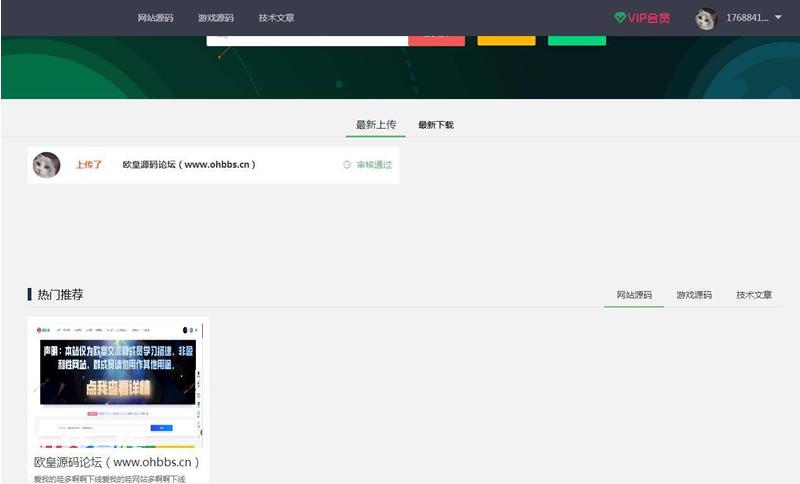Click the username 1768841... in header

[x=747, y=18]
